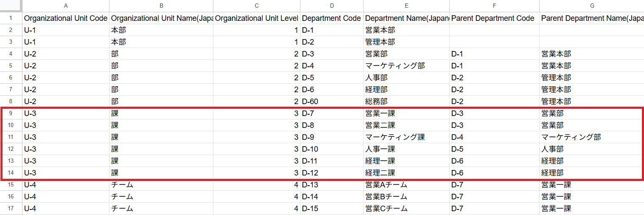The image size is (644, 215).
Task: Select the cell containing 総務部
Action: pos(406,102)
